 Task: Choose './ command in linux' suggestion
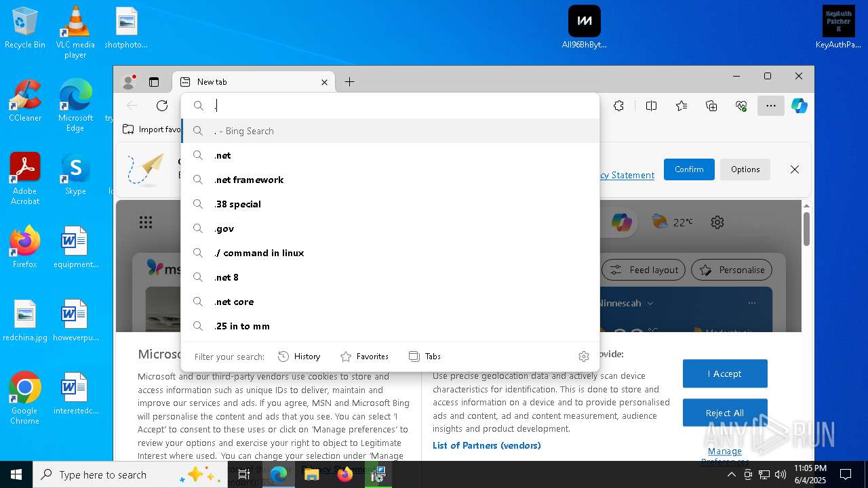pyautogui.click(x=391, y=253)
